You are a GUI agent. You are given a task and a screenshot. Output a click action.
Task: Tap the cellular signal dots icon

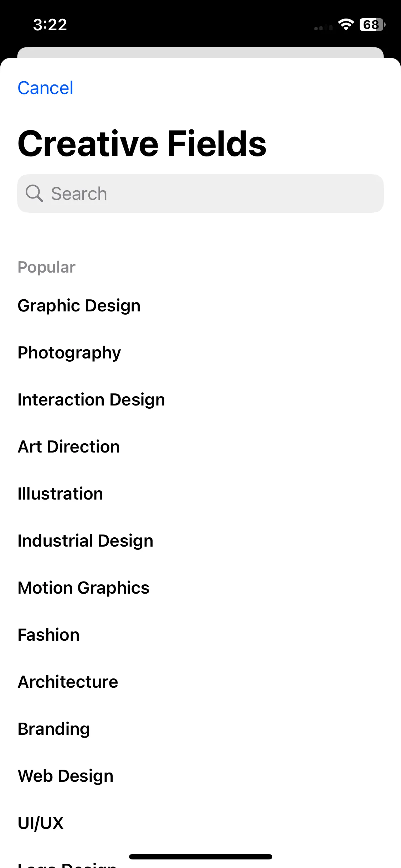323,27
